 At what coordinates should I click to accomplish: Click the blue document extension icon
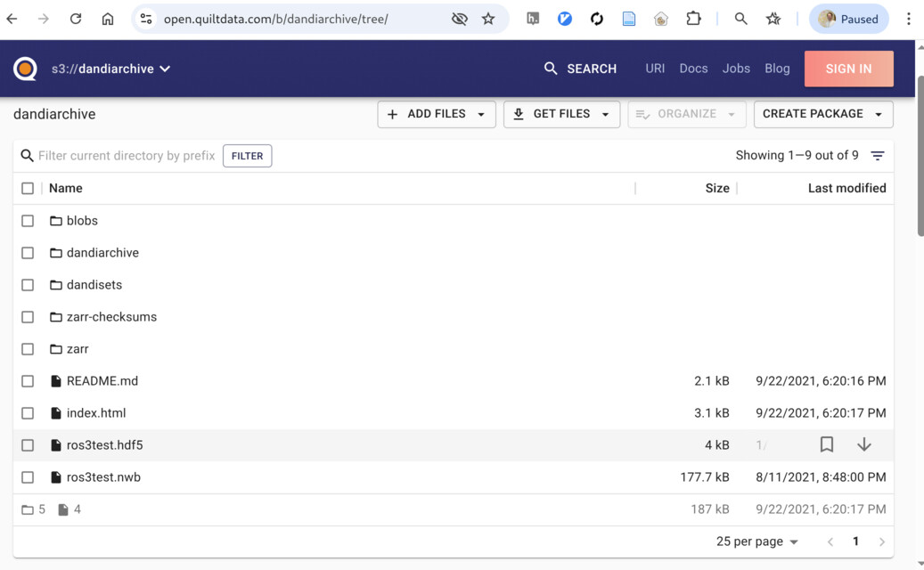(629, 19)
